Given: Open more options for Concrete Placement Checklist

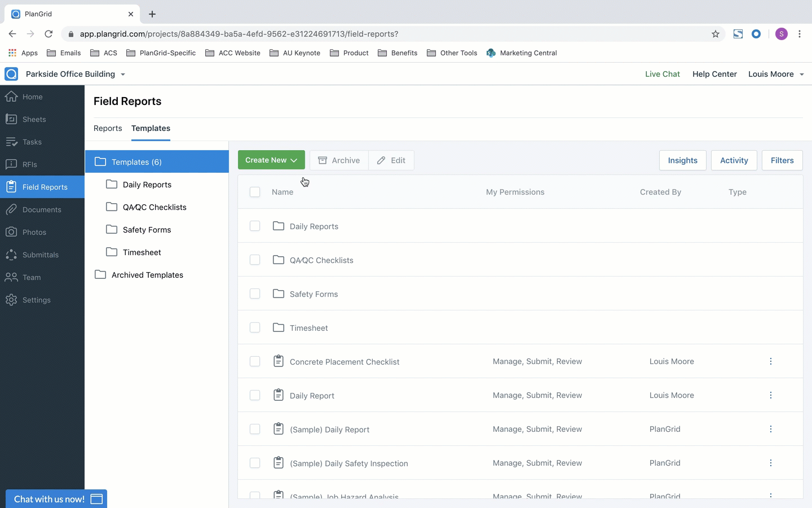Looking at the screenshot, I should point(770,361).
